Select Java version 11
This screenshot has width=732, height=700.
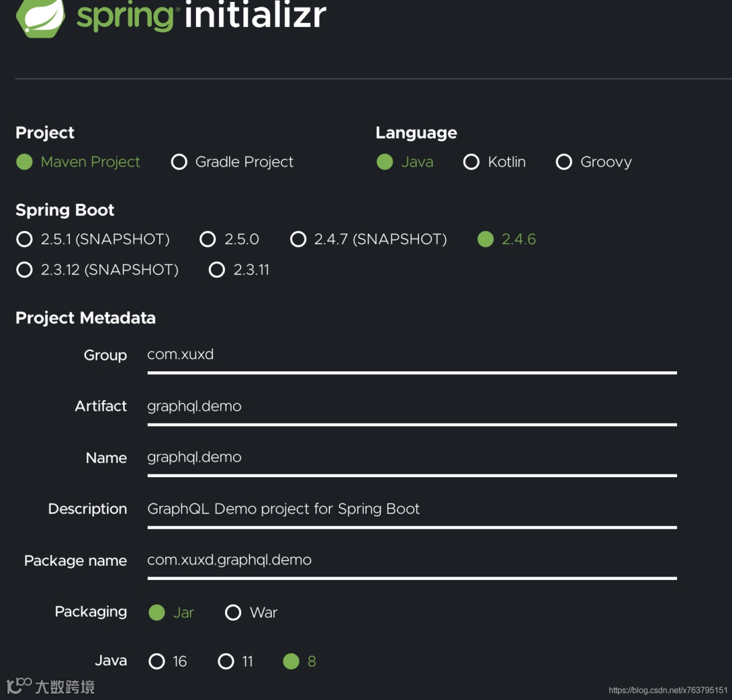tap(226, 661)
